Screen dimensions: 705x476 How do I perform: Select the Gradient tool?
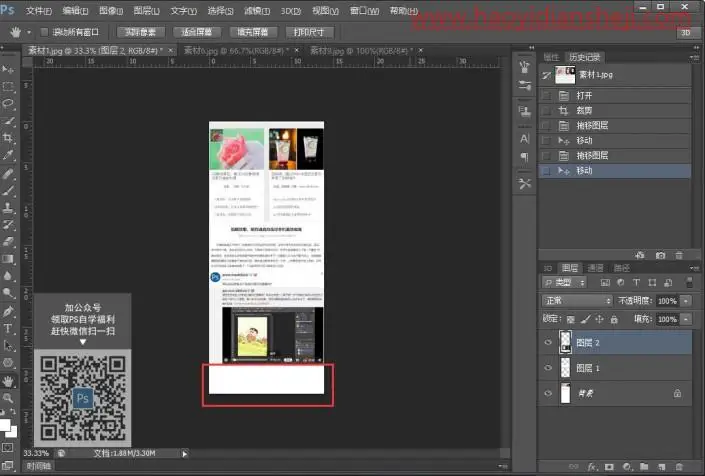(8, 259)
